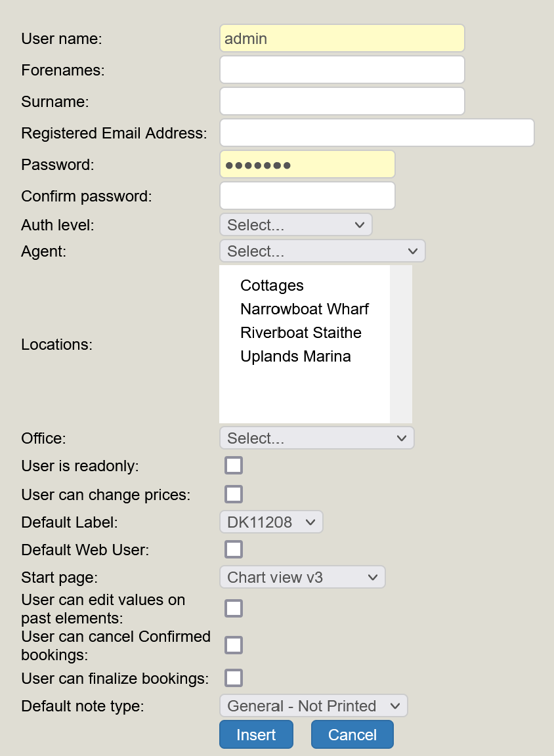Select Cottages in the Locations list
This screenshot has height=756, width=554.
pyautogui.click(x=272, y=285)
